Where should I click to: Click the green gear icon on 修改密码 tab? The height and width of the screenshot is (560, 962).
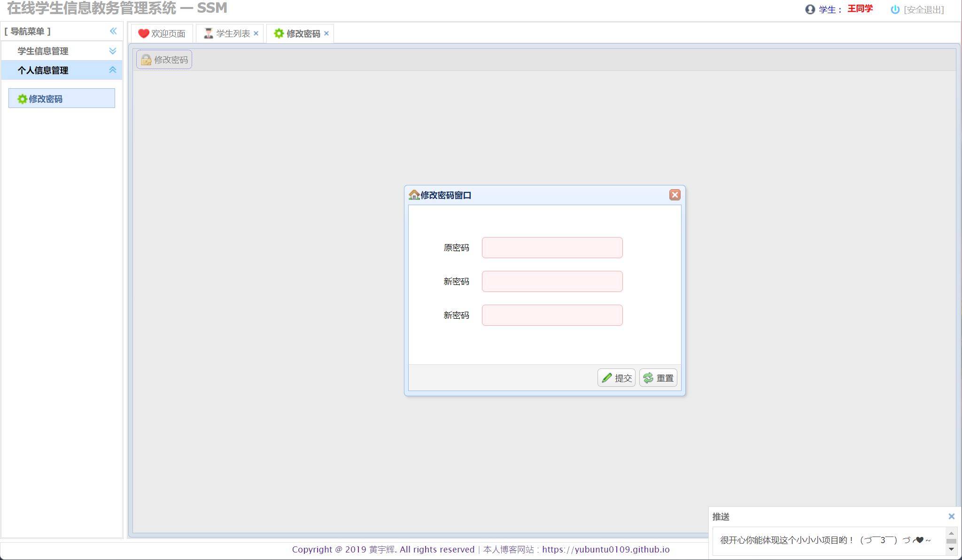click(x=279, y=33)
